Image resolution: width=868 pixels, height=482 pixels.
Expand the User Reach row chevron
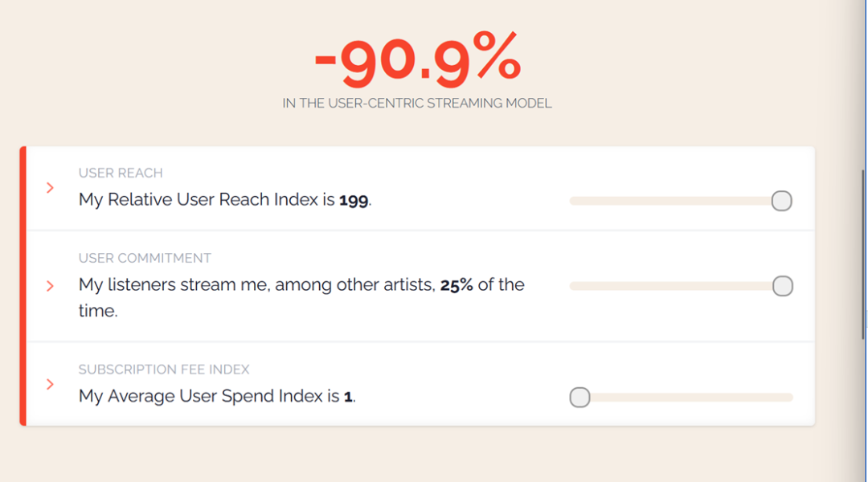click(50, 188)
